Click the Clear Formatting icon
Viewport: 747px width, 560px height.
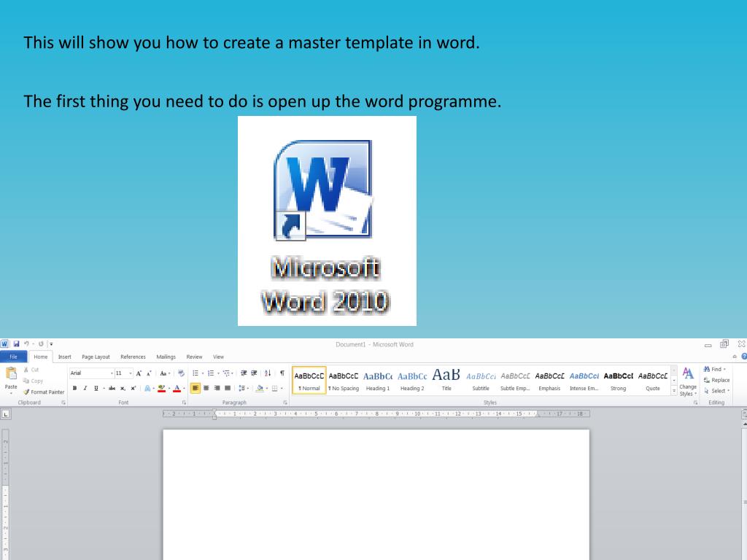click(x=181, y=373)
